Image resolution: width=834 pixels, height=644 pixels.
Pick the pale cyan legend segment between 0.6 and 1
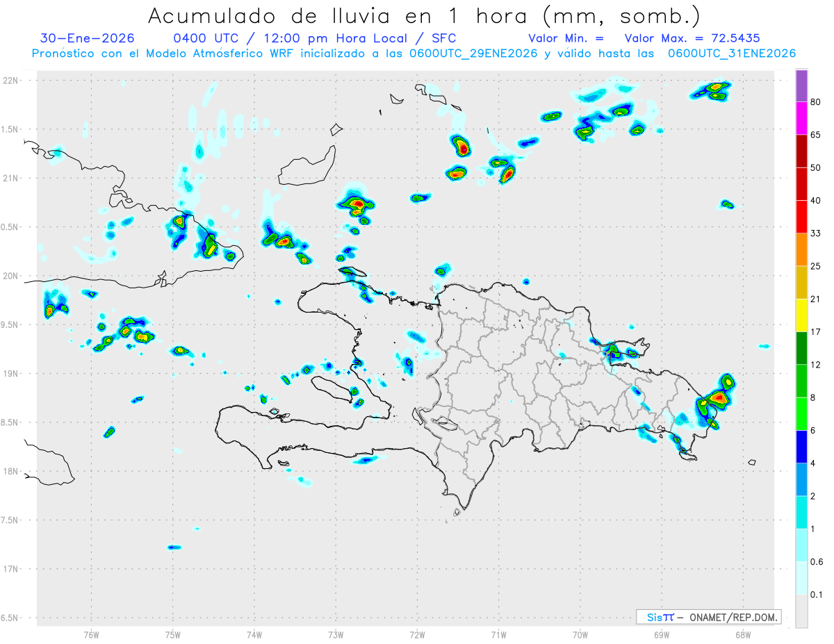pos(801,545)
